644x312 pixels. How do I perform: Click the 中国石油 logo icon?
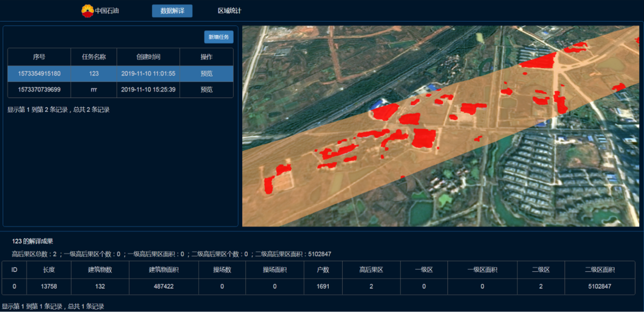click(87, 11)
